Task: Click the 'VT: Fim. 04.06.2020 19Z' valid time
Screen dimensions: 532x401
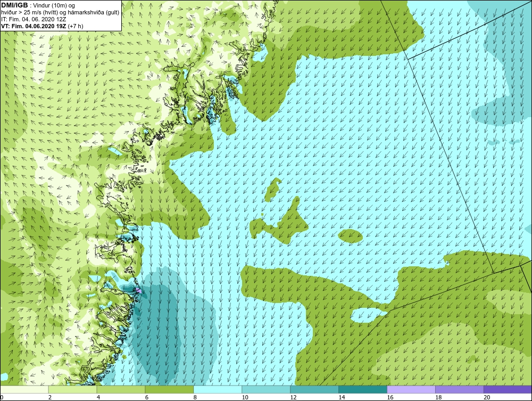Action: click(x=34, y=26)
